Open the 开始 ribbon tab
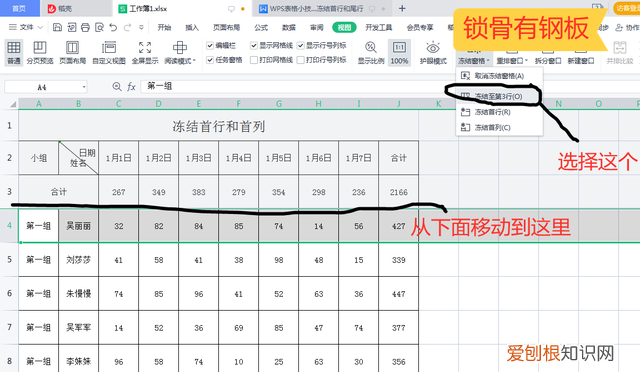Viewport: 640px width, 372px height. [x=164, y=27]
